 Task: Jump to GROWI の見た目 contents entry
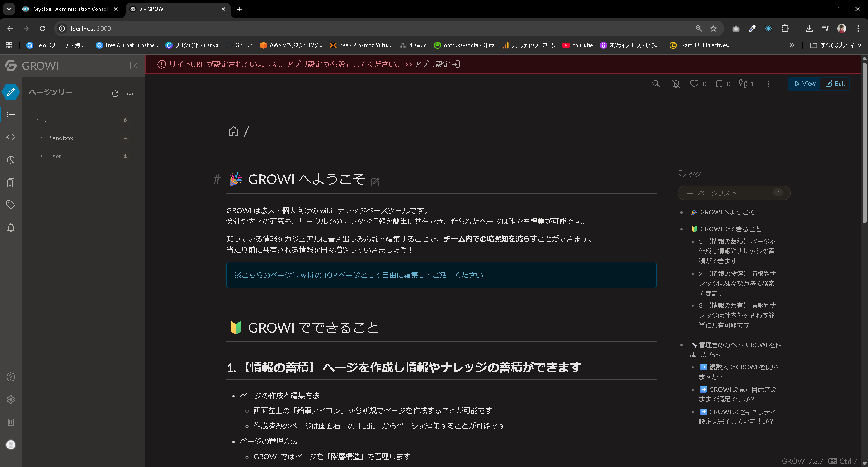point(738,394)
